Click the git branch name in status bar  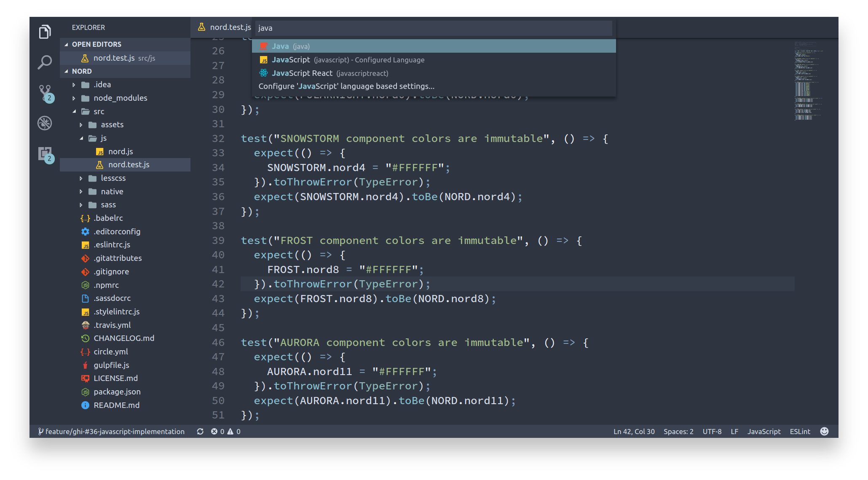(x=111, y=431)
